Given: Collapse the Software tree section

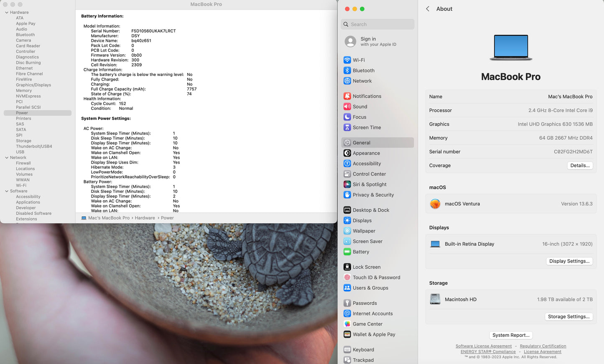Looking at the screenshot, I should click(7, 191).
